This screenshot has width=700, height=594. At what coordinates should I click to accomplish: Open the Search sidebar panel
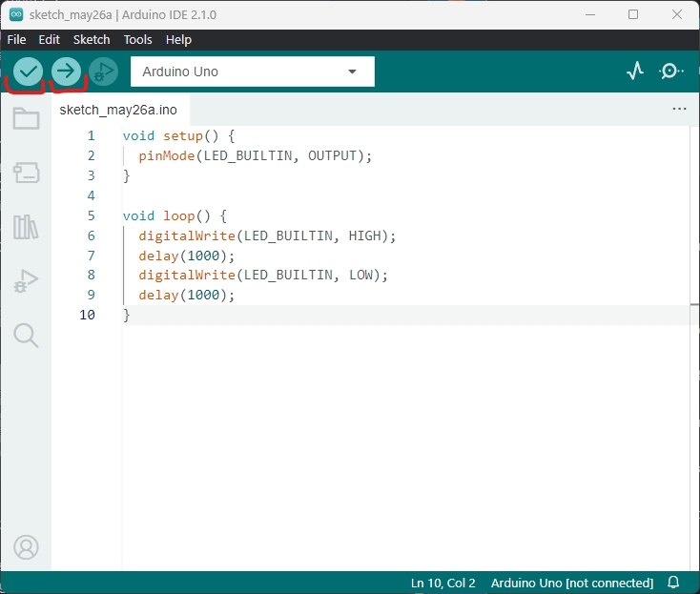coord(26,335)
